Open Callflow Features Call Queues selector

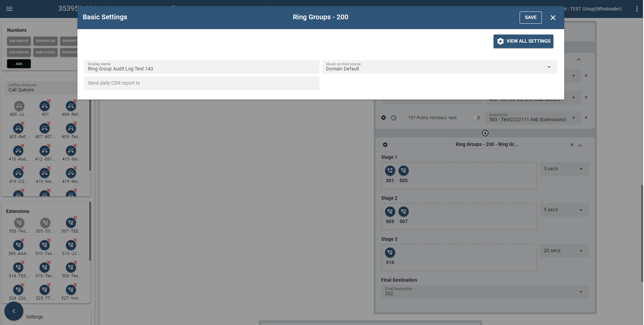41,88
